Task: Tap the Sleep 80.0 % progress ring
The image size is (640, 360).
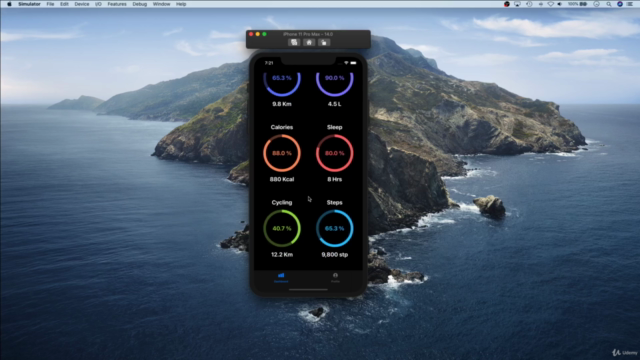Action: 335,153
